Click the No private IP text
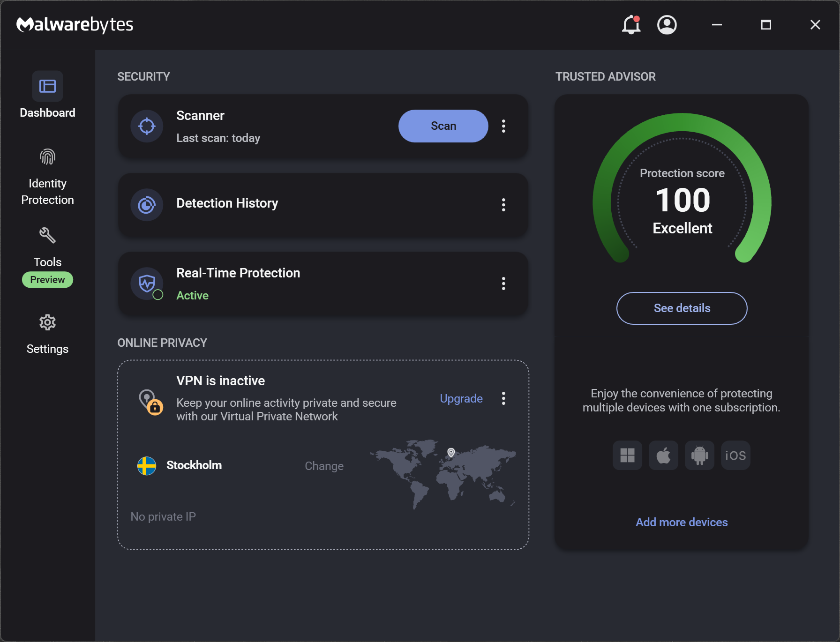This screenshot has height=642, width=840. click(163, 516)
